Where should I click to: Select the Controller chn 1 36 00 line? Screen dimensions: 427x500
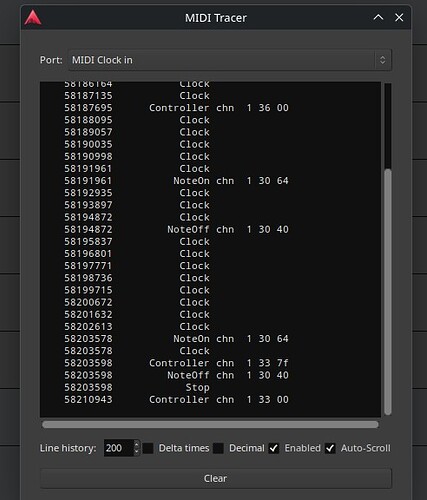click(x=176, y=108)
